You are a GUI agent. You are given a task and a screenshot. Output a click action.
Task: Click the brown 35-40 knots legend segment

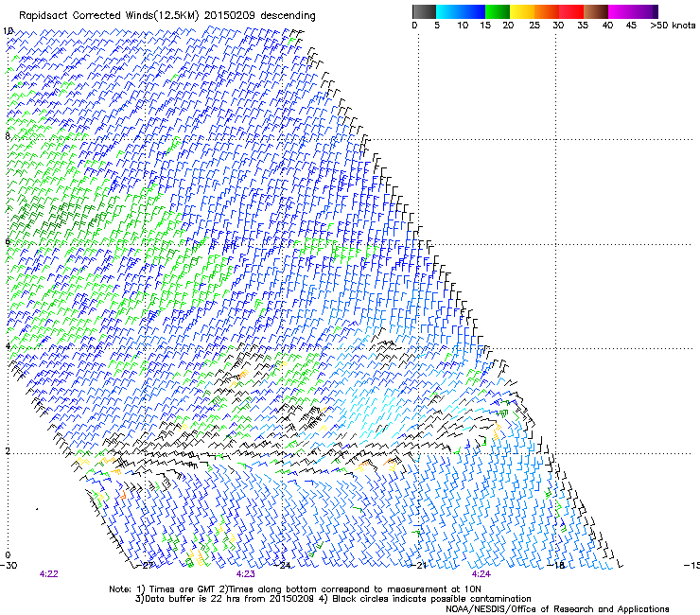[x=596, y=11]
